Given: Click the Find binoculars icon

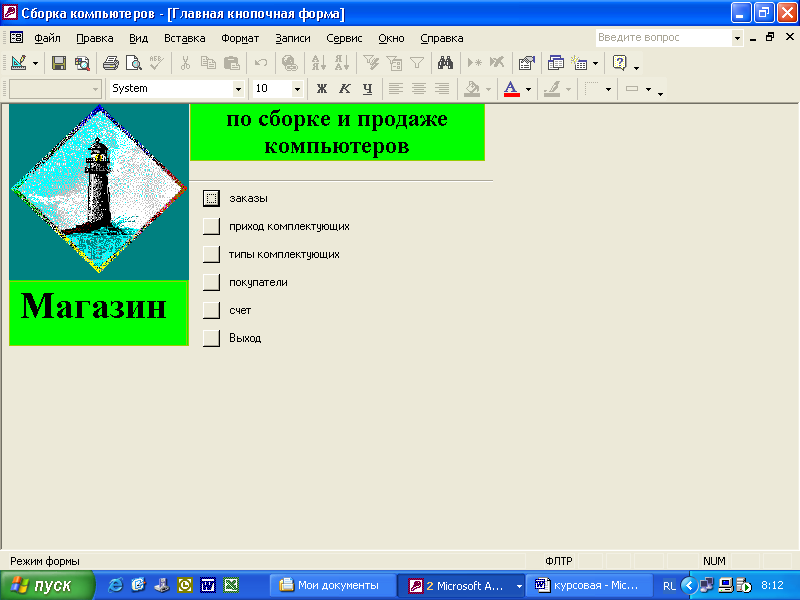Looking at the screenshot, I should point(445,63).
